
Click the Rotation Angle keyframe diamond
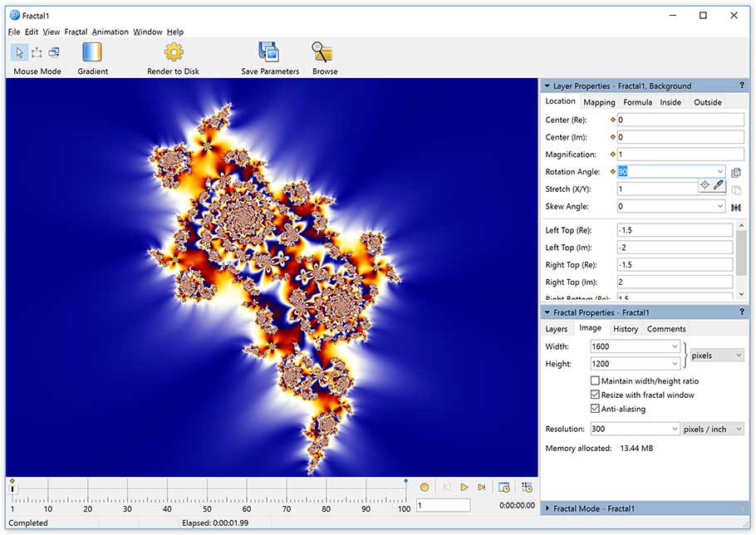pos(613,172)
